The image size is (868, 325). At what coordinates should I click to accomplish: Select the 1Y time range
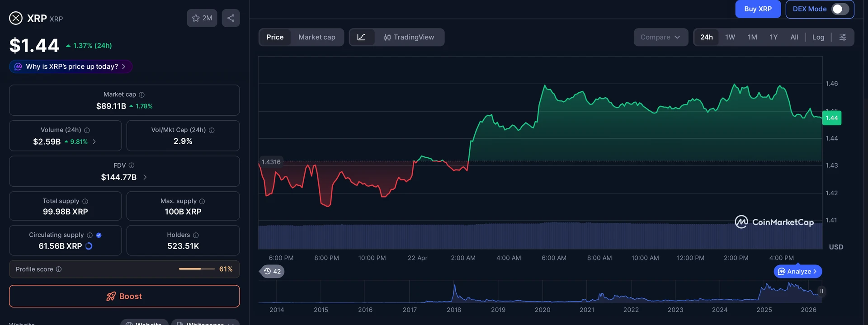pos(774,37)
